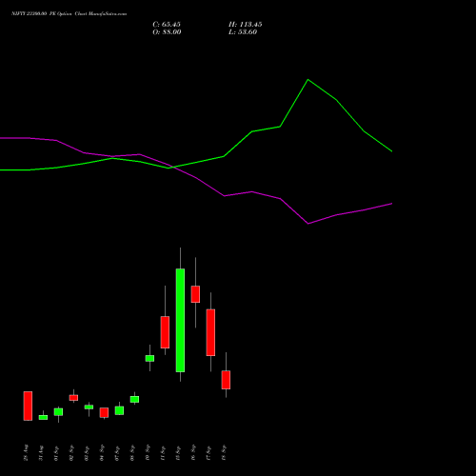Click the lowest trough of the purple line

308,224
